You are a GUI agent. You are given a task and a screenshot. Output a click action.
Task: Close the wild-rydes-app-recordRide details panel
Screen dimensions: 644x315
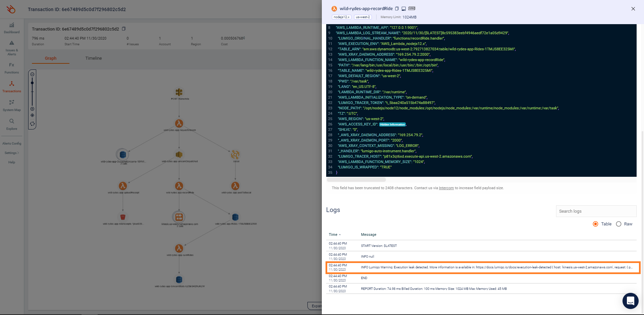[x=633, y=9]
